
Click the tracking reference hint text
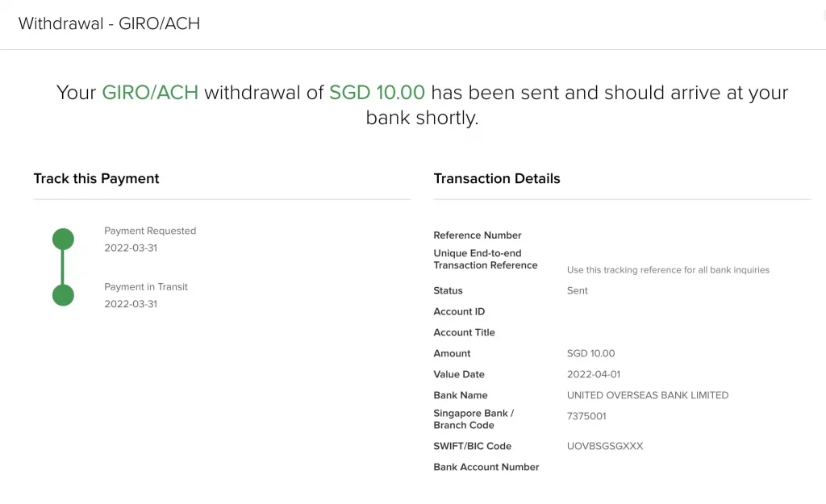coord(668,270)
